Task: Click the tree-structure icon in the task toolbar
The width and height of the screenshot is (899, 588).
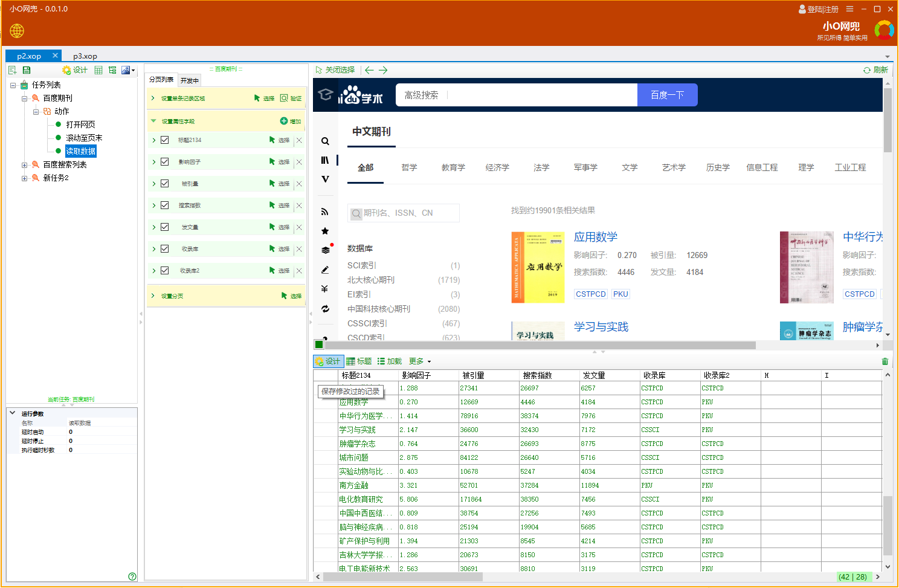Action: pos(112,70)
